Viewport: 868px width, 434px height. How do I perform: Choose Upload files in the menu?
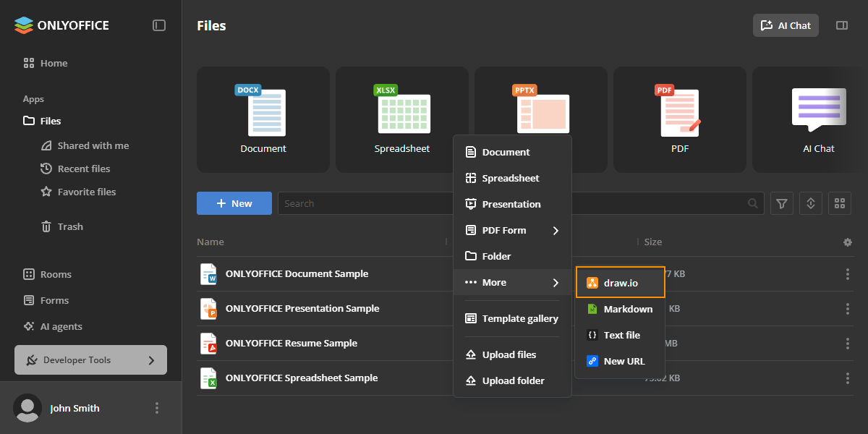(512, 355)
